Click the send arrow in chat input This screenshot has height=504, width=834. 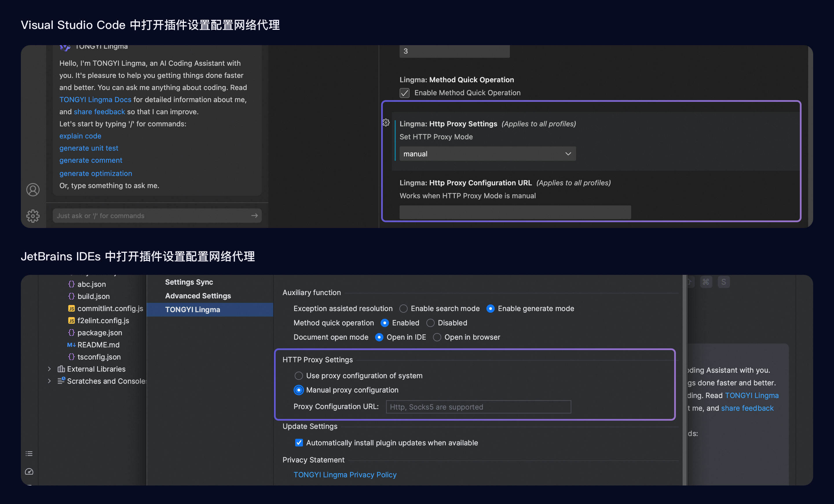255,216
